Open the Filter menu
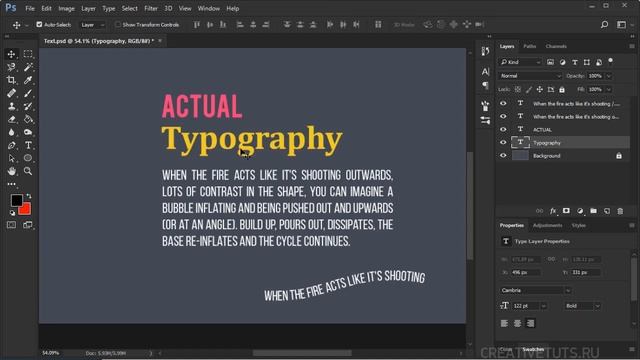This screenshot has width=640, height=360. [151, 8]
